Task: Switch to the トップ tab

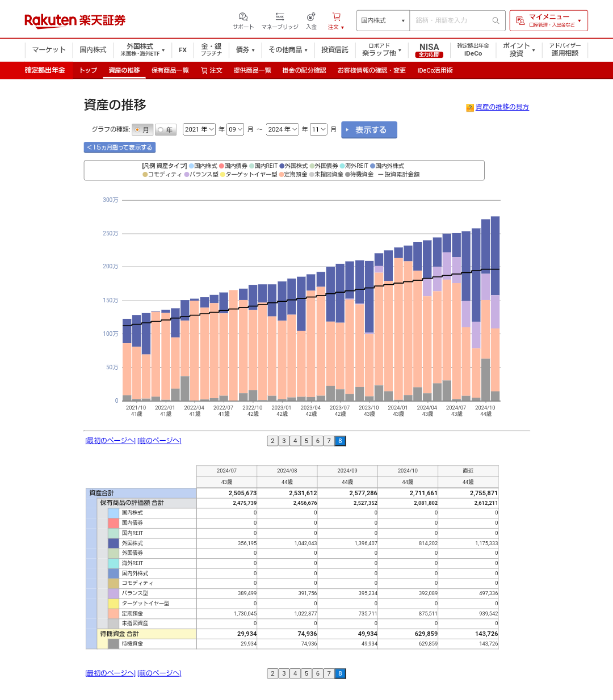Action: (88, 70)
